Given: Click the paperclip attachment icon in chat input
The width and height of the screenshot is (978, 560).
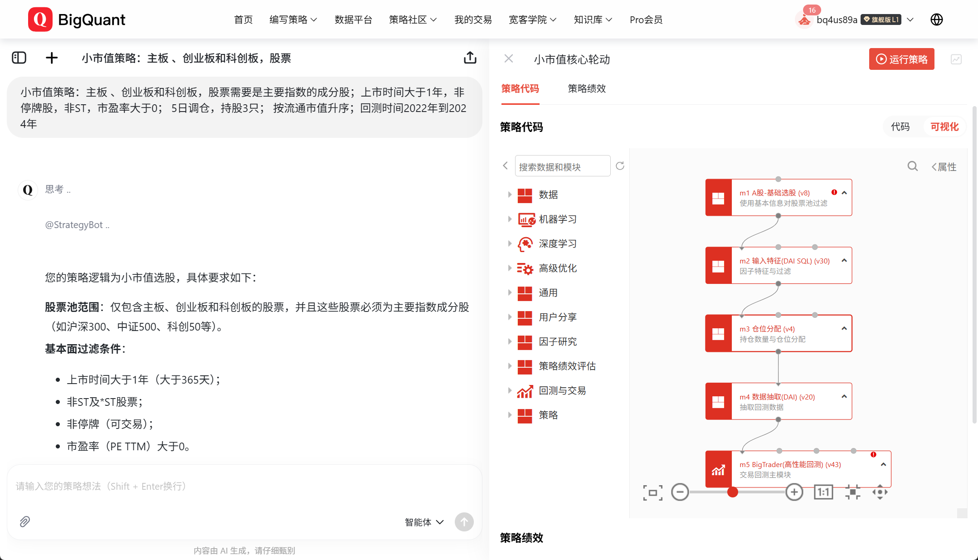Looking at the screenshot, I should (x=25, y=522).
